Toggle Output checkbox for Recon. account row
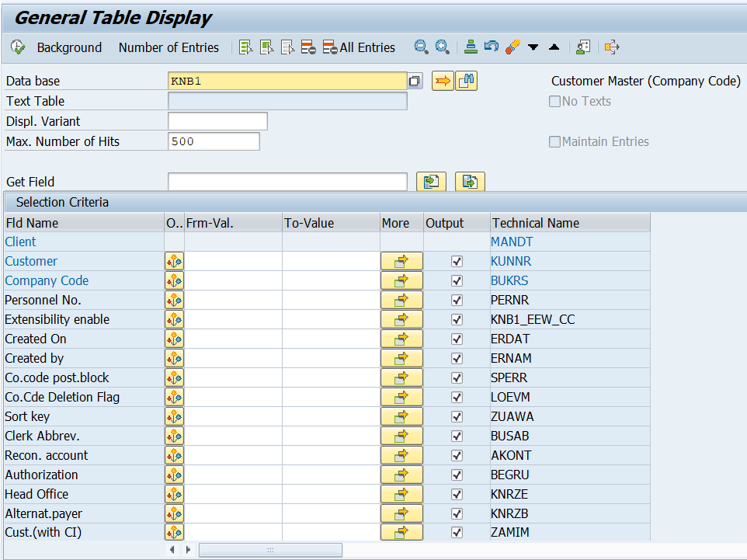This screenshot has width=747, height=560. click(457, 456)
